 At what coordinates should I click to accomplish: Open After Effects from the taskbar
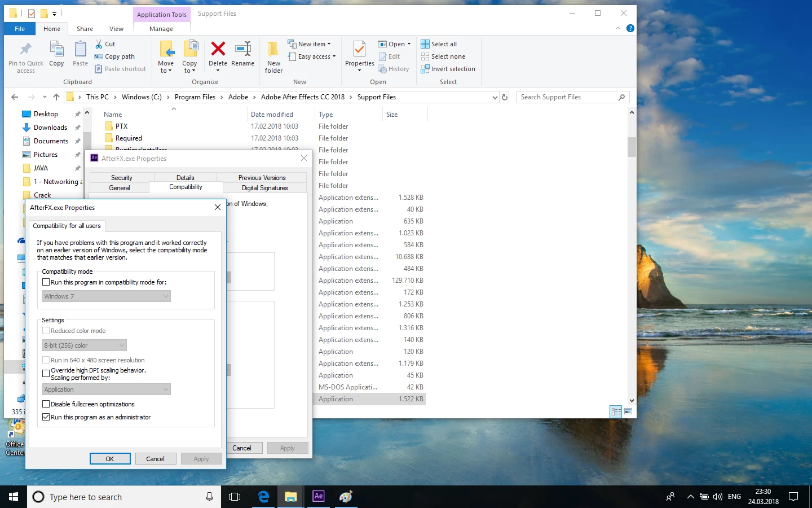tap(319, 496)
